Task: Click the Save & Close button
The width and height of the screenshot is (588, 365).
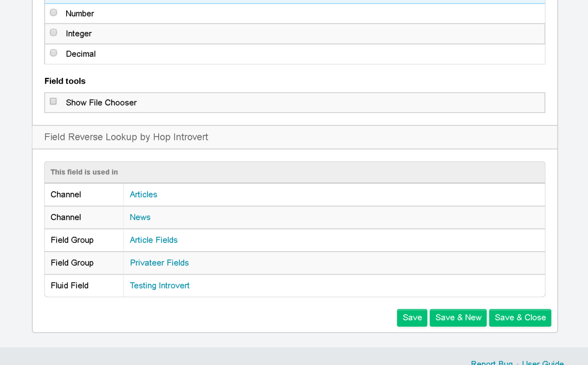Action: coord(520,318)
